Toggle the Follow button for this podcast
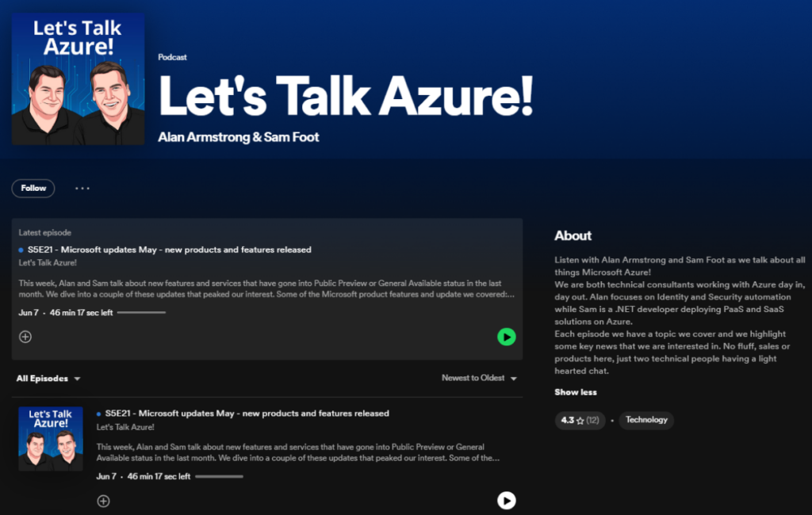Screen dimensions: 812x515 pos(33,189)
